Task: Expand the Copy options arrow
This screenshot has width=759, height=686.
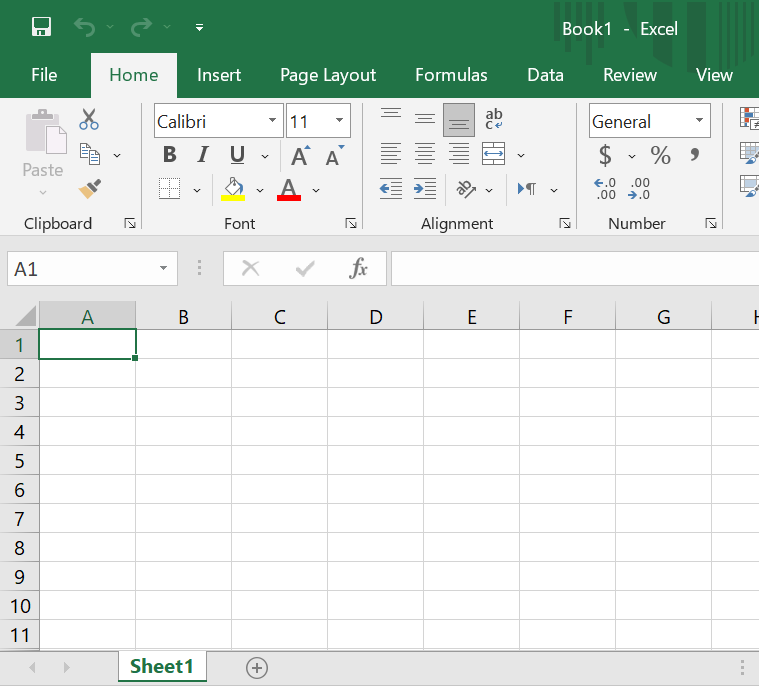Action: 117,155
